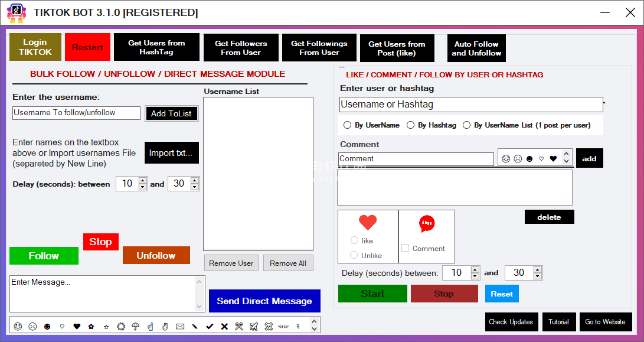Open Get Users from HashTag module
Viewport: 644px width, 342px height.
click(156, 47)
